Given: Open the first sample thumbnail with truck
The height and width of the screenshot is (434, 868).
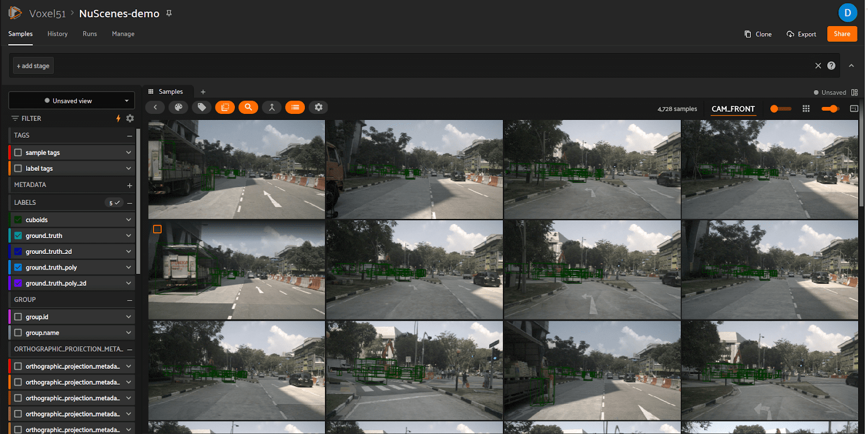Looking at the screenshot, I should [x=237, y=169].
